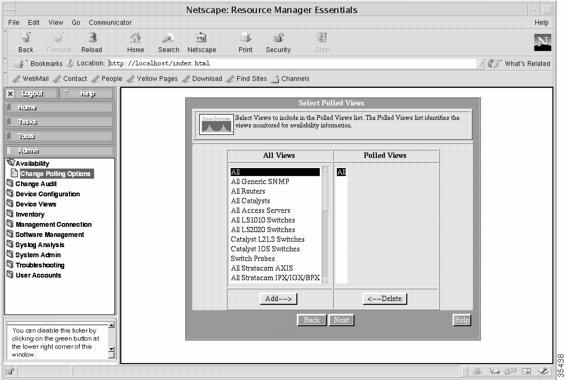The width and height of the screenshot is (566, 380).
Task: Click the What's Related button
Action: click(519, 64)
